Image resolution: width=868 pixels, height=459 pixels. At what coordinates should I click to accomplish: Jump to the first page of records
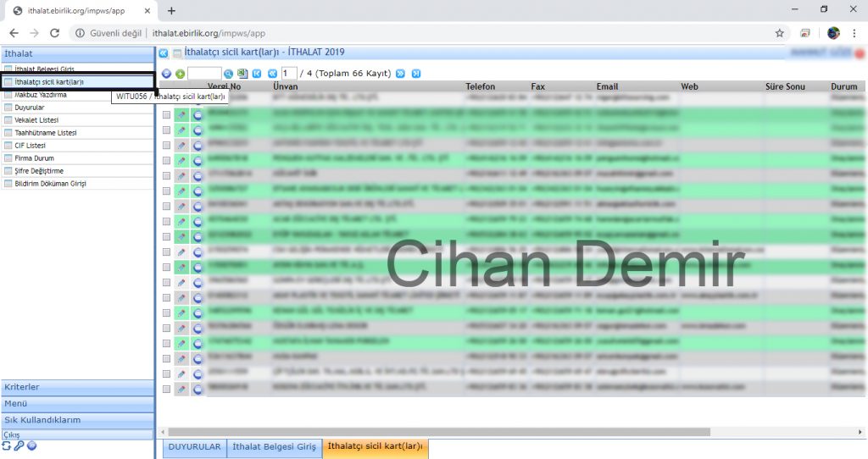tap(257, 74)
